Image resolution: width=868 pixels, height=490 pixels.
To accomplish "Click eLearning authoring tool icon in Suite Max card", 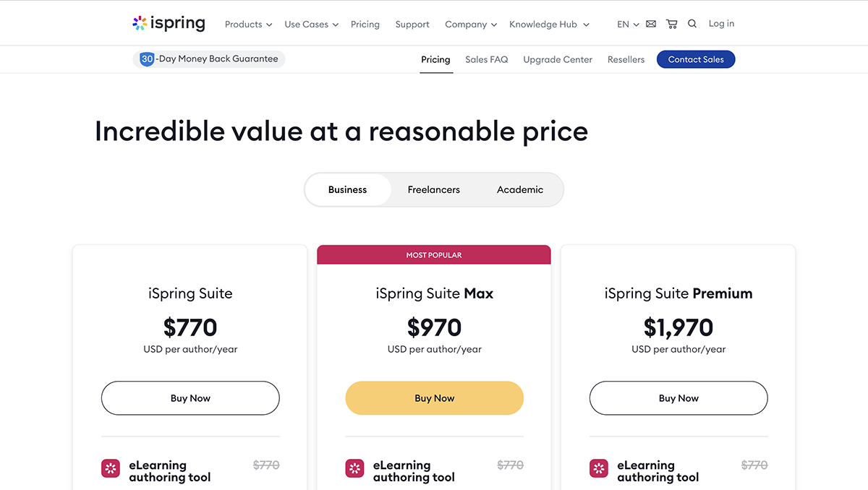I will 354,468.
